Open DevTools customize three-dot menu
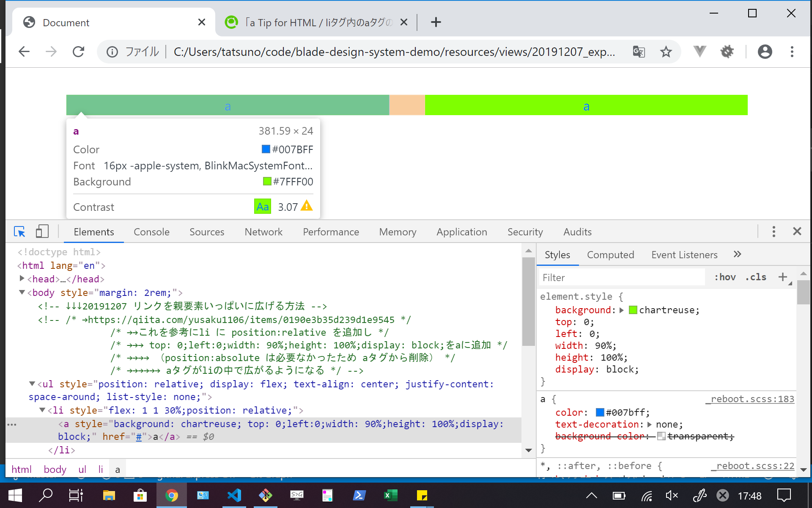Viewport: 812px width, 508px height. point(774,232)
